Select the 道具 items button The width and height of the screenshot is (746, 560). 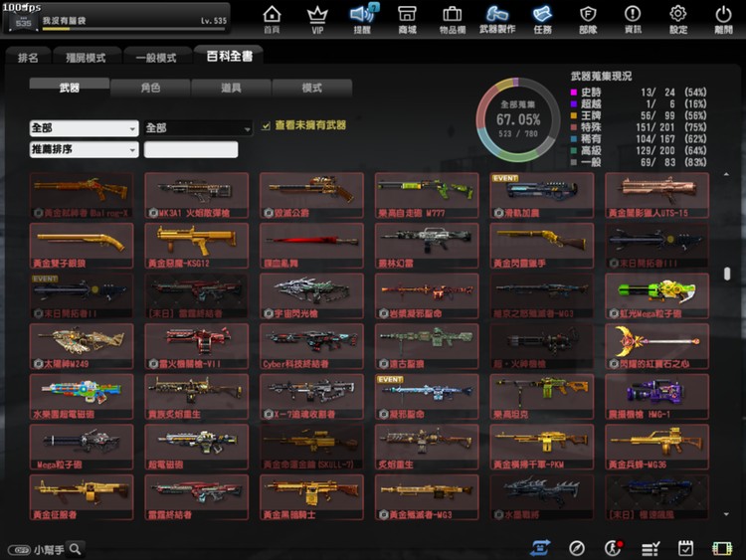[231, 88]
